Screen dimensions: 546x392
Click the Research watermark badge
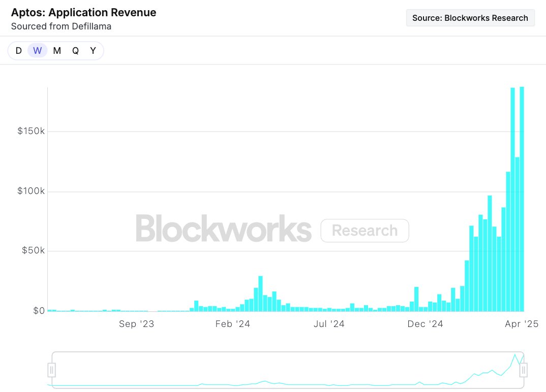click(365, 231)
